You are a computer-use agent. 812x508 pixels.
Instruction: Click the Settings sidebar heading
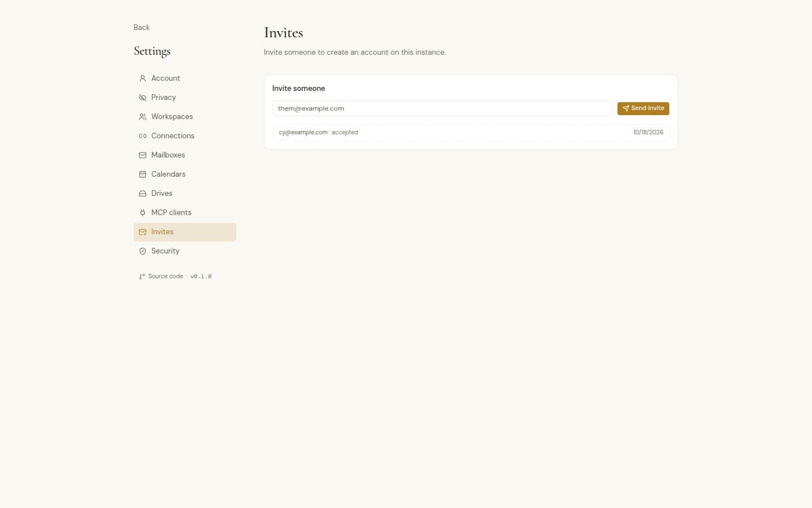(152, 51)
